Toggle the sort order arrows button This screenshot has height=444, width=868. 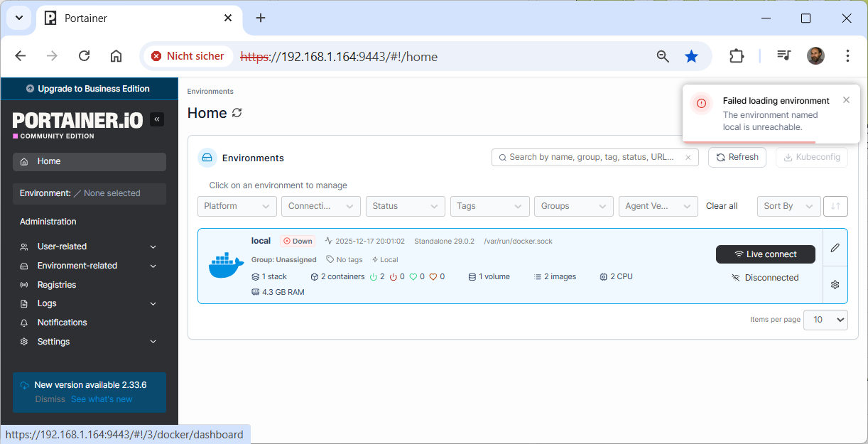pos(835,206)
